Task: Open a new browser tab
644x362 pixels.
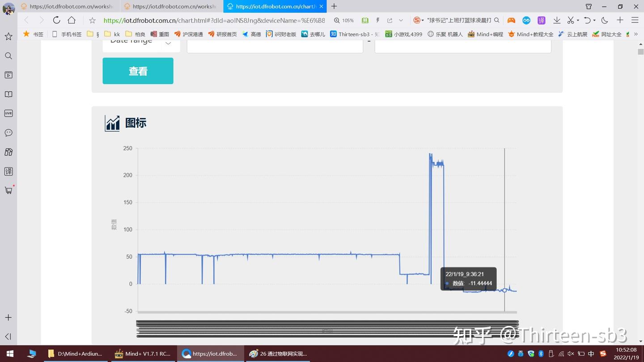Action: click(x=334, y=6)
